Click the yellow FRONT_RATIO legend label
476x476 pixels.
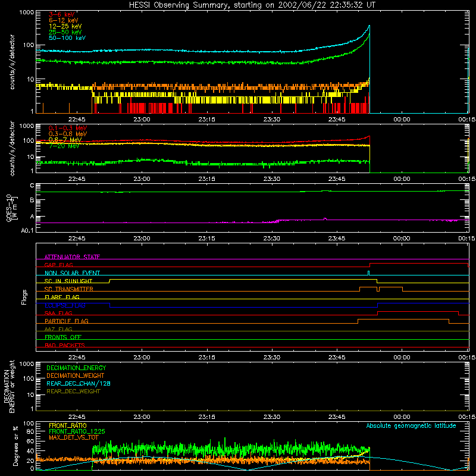tap(68, 425)
